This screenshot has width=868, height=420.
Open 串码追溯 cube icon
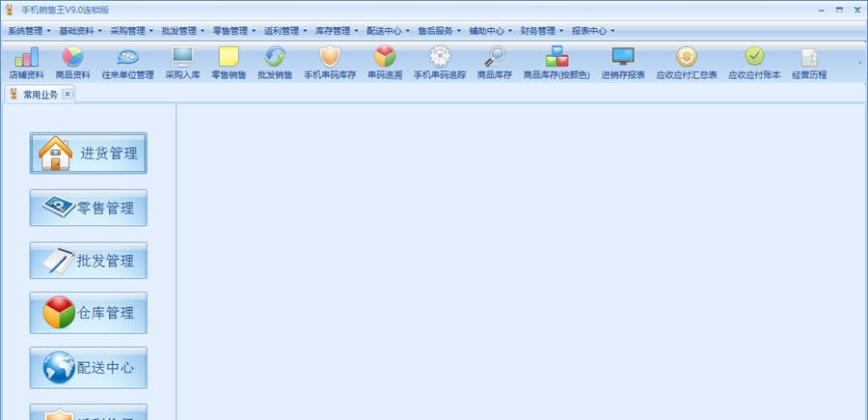point(385,63)
